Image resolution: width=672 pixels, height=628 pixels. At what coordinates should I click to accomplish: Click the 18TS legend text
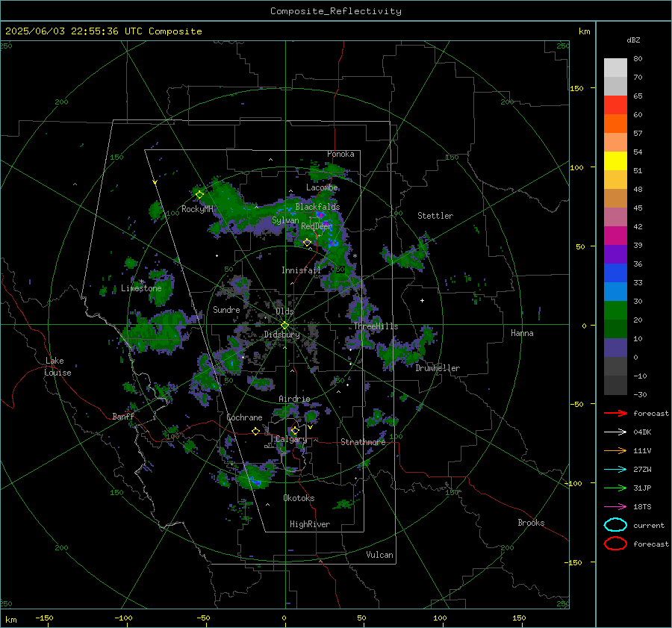point(642,507)
